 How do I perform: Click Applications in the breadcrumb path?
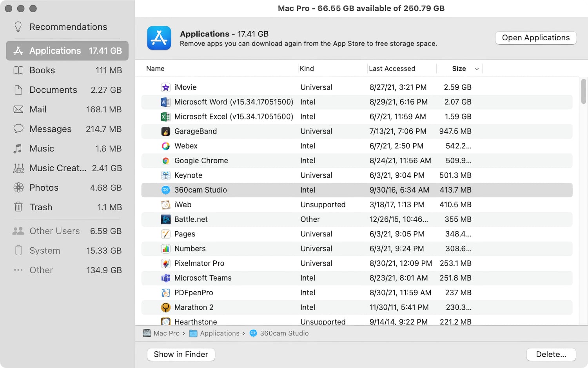pos(220,333)
